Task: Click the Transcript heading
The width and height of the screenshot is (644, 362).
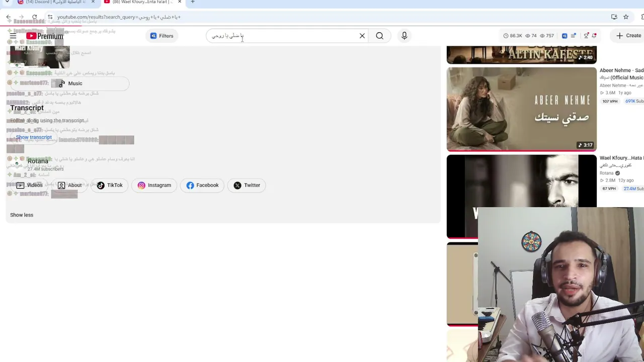Action: click(x=27, y=108)
